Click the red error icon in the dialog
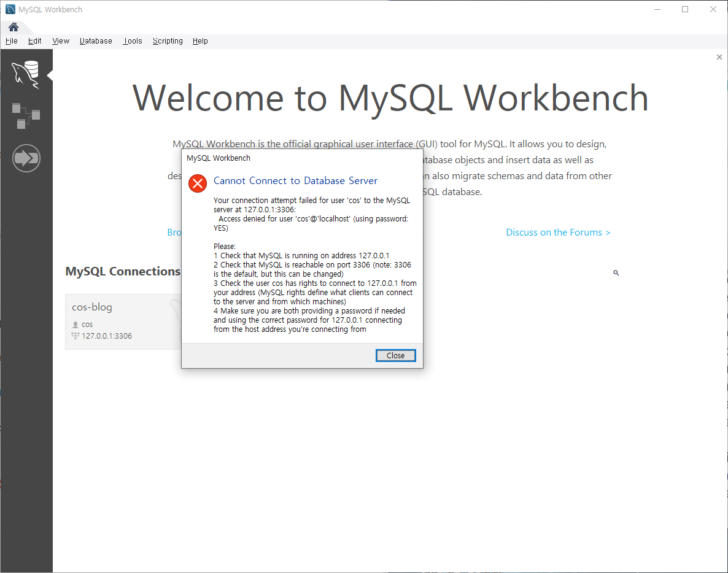 tap(198, 183)
